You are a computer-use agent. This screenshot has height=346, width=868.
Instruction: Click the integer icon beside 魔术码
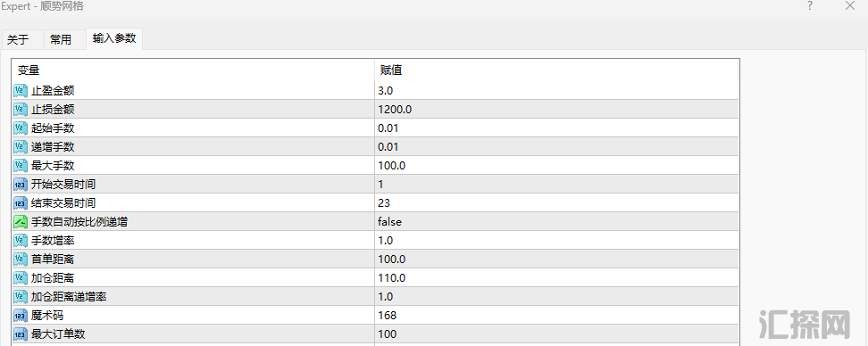[21, 315]
